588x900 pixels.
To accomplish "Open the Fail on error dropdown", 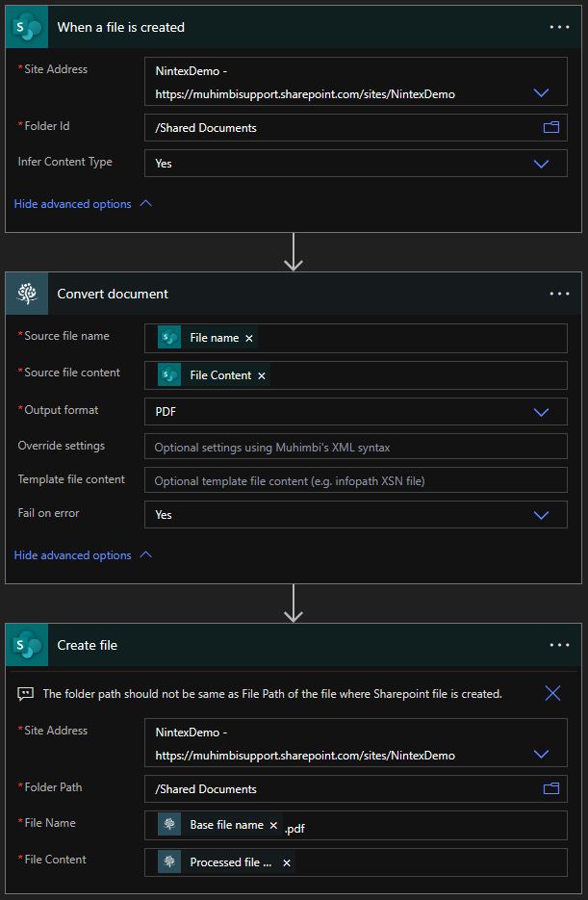I will tap(541, 514).
